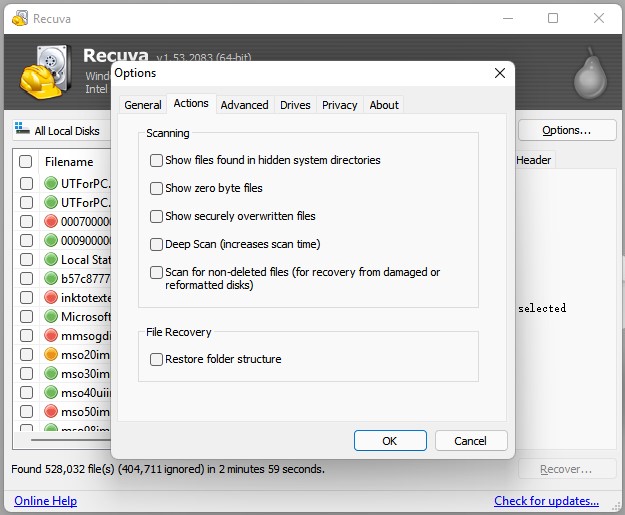This screenshot has width=625, height=515.
Task: Check the box for mso20im file
Action: (26, 354)
